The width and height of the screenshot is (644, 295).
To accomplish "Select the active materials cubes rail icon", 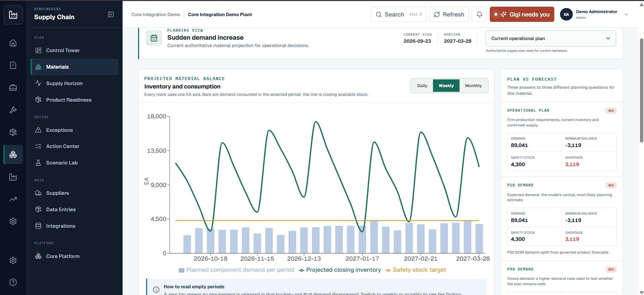I will click(x=13, y=154).
